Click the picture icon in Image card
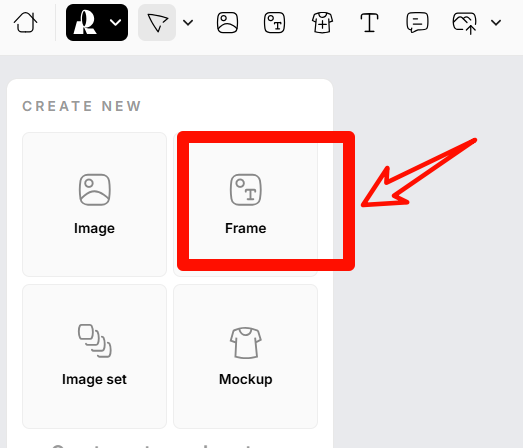 (x=95, y=189)
